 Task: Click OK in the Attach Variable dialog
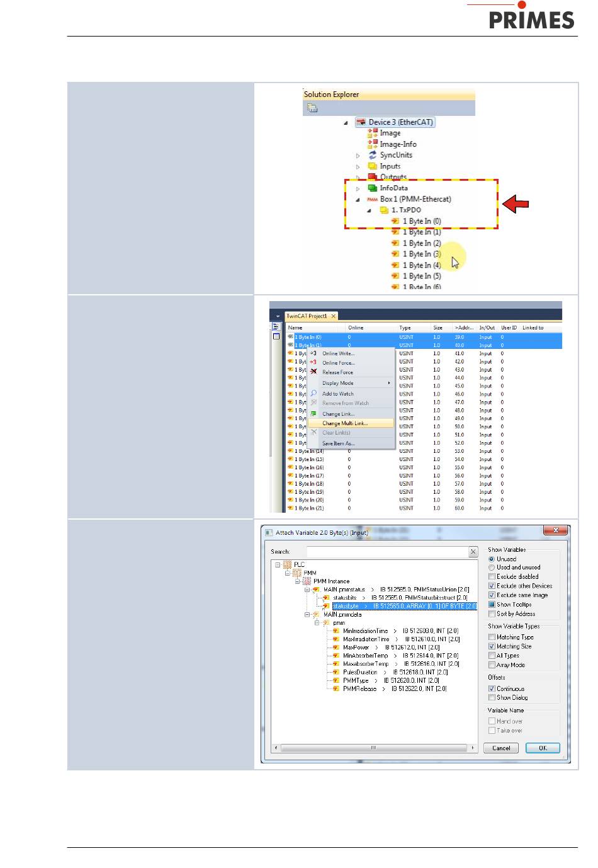(543, 748)
